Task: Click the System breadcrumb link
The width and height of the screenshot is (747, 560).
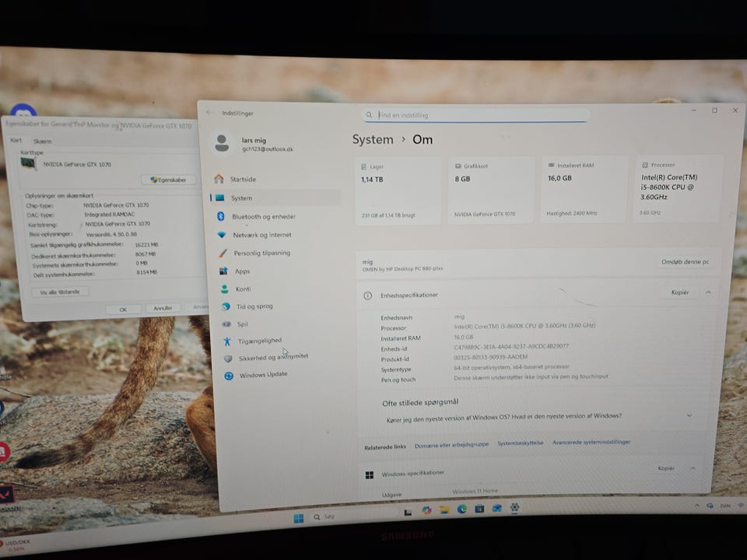Action: coord(373,139)
